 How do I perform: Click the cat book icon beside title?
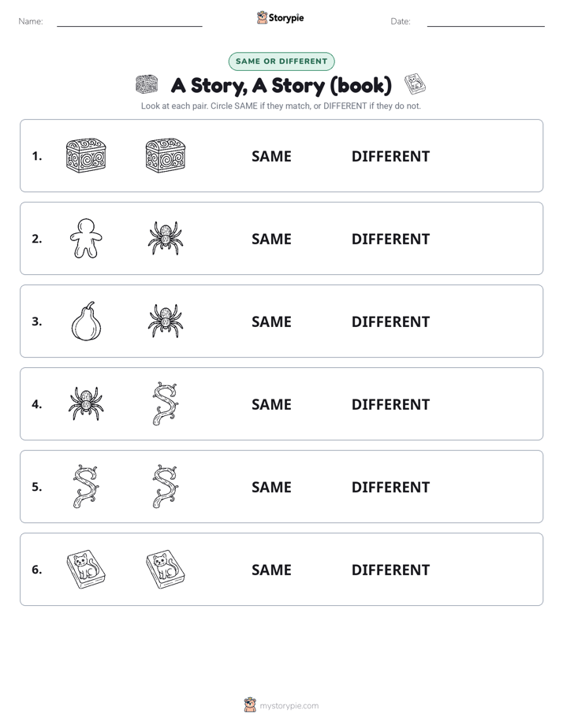pos(415,84)
